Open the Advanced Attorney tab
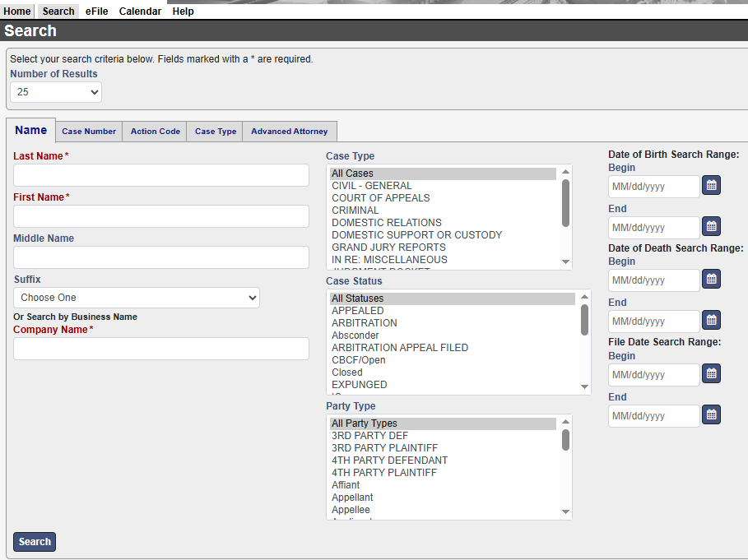Image resolution: width=748 pixels, height=560 pixels. point(289,132)
